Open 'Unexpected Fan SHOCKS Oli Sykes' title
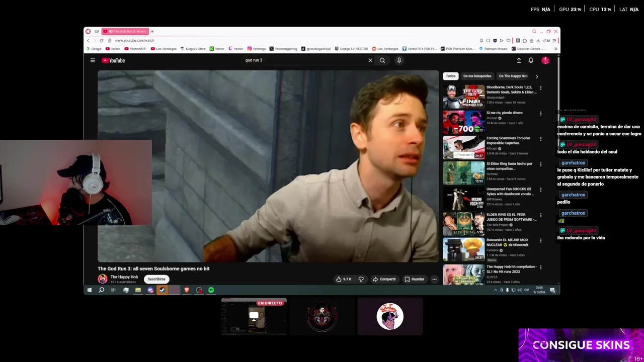The height and width of the screenshot is (362, 644). (x=510, y=192)
